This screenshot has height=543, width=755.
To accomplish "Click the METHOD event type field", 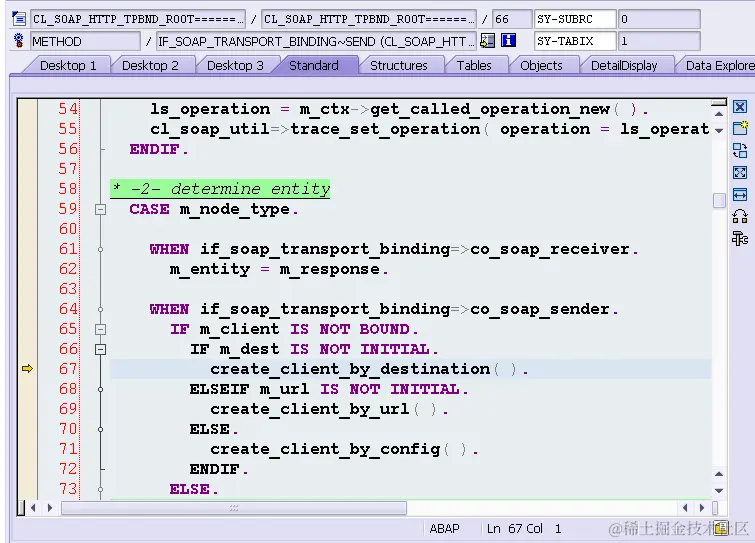I will coord(86,41).
